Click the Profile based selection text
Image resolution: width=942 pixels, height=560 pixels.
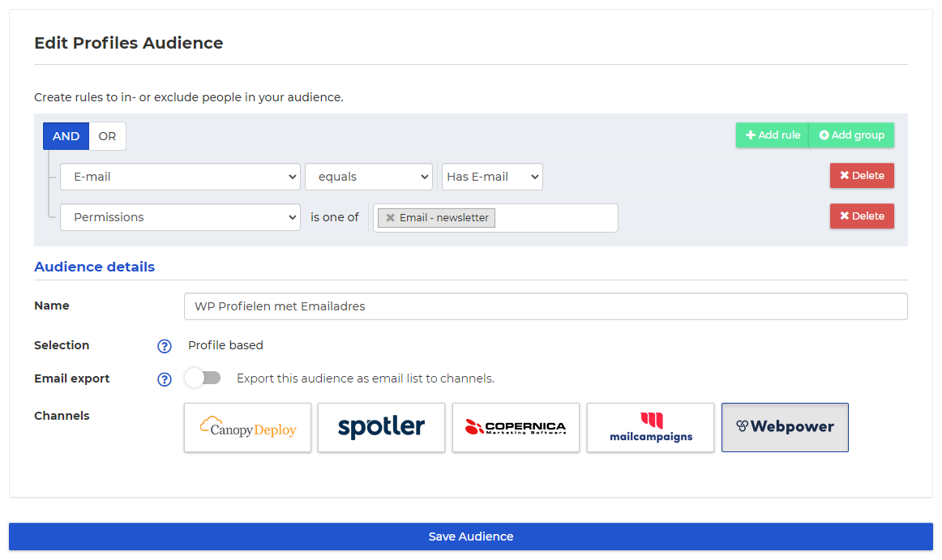(x=225, y=345)
